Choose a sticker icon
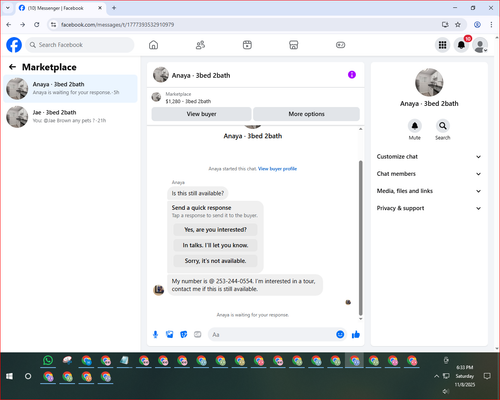This screenshot has width=500, height=400. point(184,334)
